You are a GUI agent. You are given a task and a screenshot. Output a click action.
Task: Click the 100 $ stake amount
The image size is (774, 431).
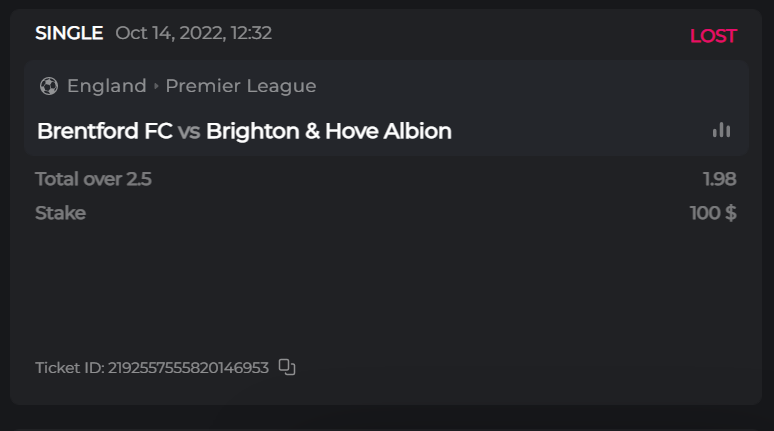point(713,213)
